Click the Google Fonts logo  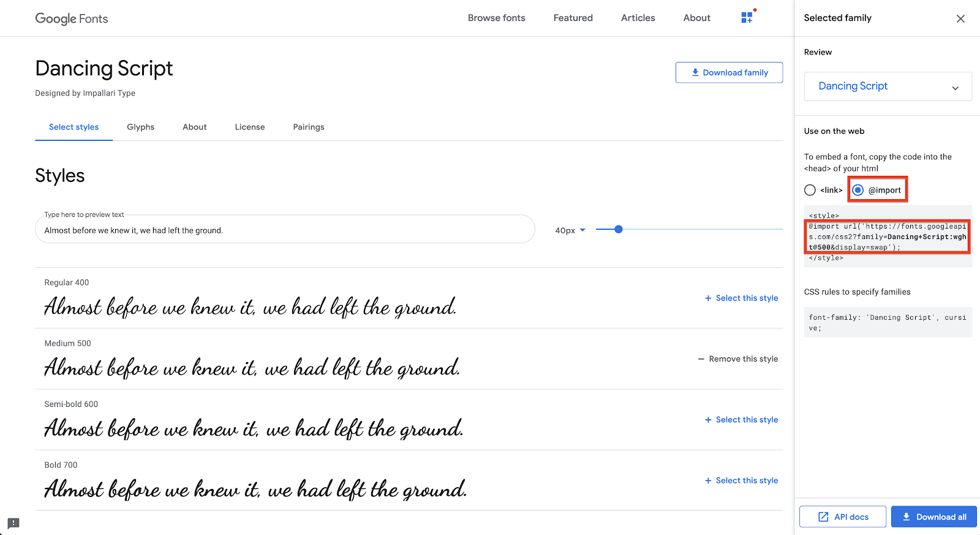pos(72,18)
